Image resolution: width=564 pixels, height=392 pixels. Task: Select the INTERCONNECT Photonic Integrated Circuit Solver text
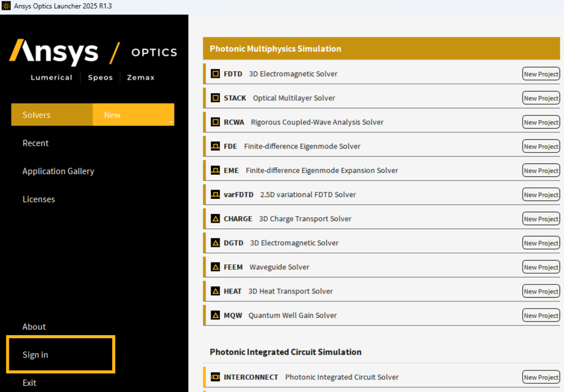[311, 377]
